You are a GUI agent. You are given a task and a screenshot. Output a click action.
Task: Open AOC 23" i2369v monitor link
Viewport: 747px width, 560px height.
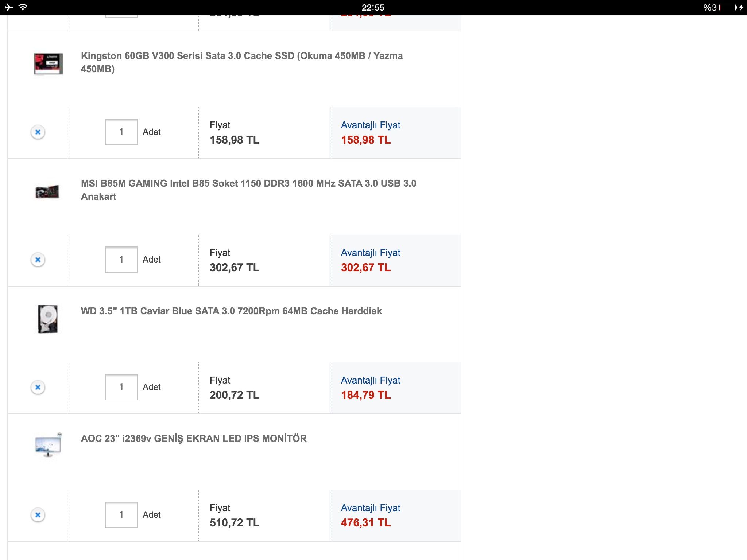tap(194, 439)
